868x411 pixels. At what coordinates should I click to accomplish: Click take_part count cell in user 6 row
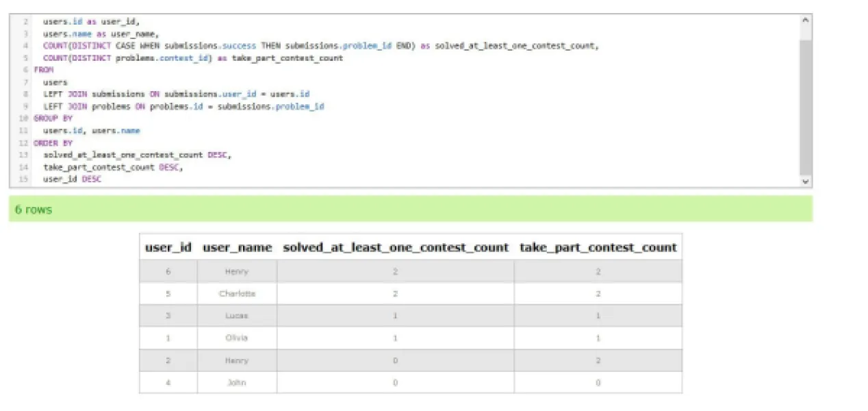598,272
